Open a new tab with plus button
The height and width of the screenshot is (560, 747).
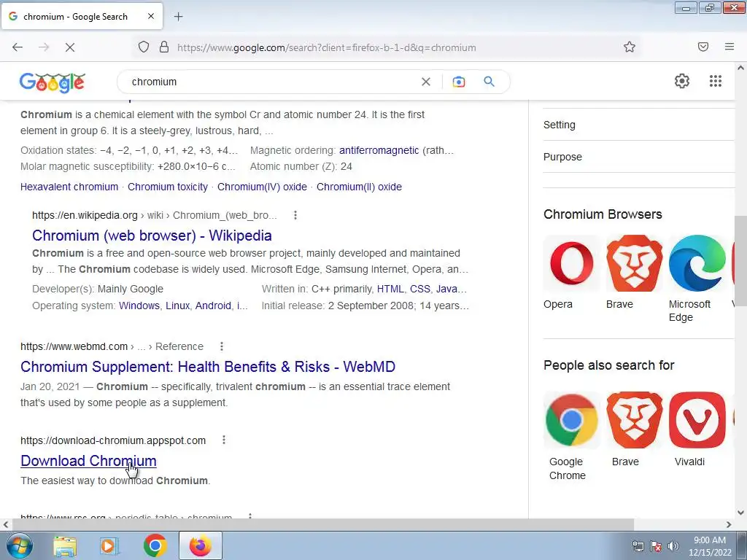[x=178, y=17]
